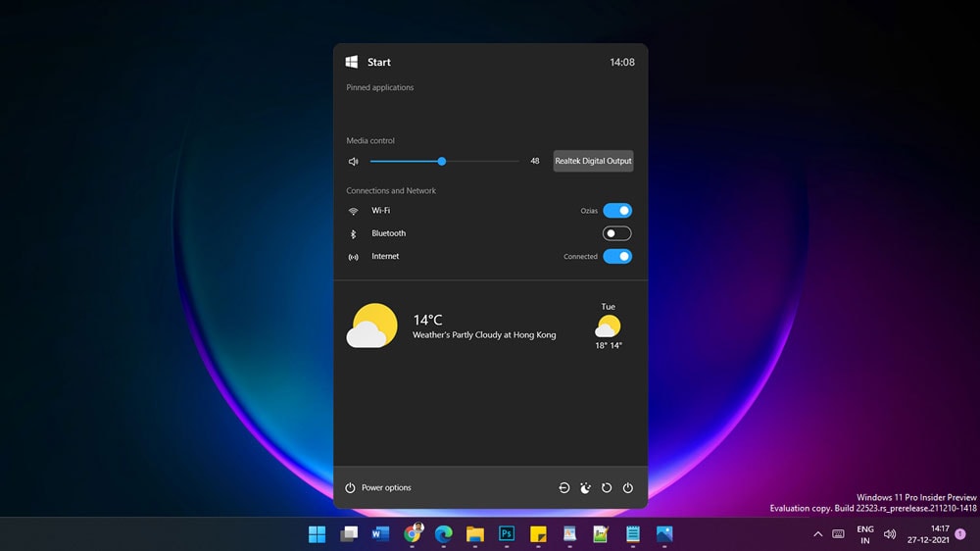
Task: Click the Wi-Fi label text
Action: pyautogui.click(x=380, y=211)
